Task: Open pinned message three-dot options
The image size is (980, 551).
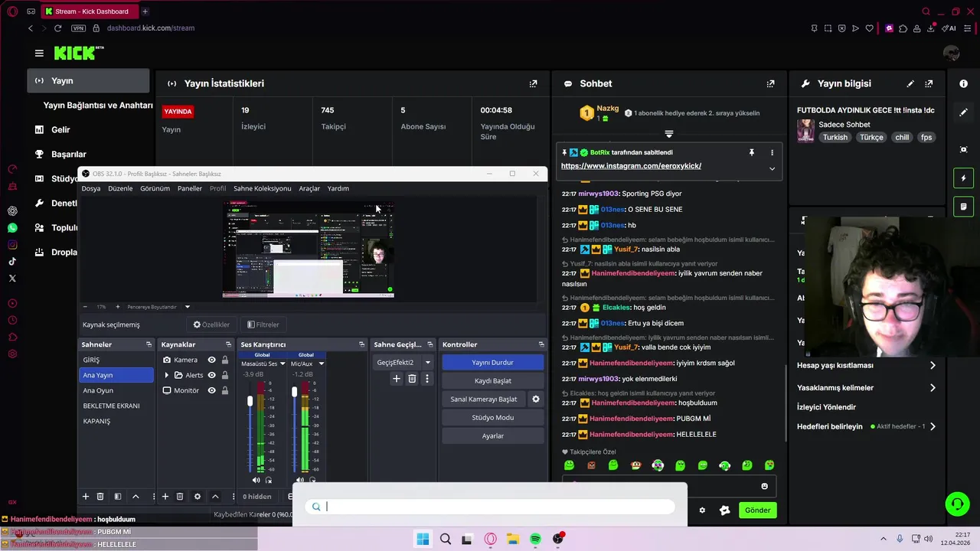Action: pos(772,152)
